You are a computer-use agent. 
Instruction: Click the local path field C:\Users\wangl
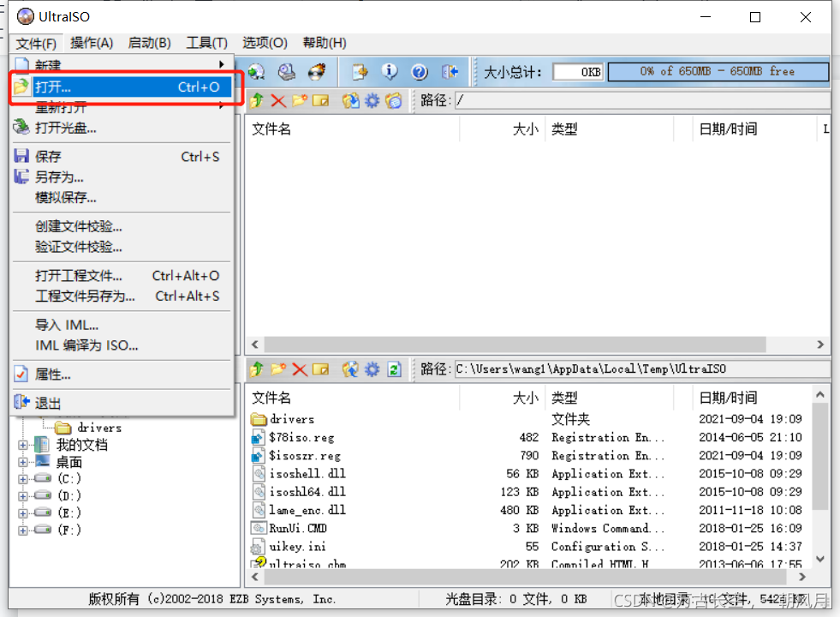(x=642, y=368)
